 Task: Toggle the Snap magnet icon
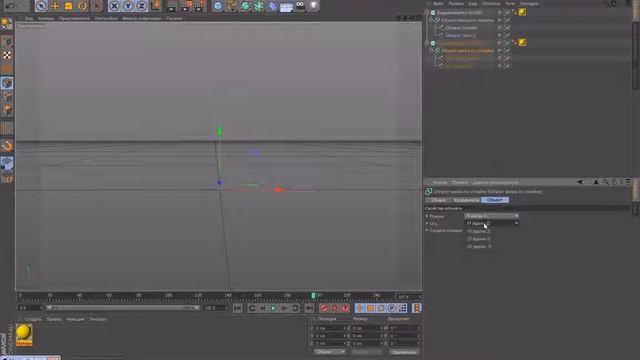tap(7, 146)
